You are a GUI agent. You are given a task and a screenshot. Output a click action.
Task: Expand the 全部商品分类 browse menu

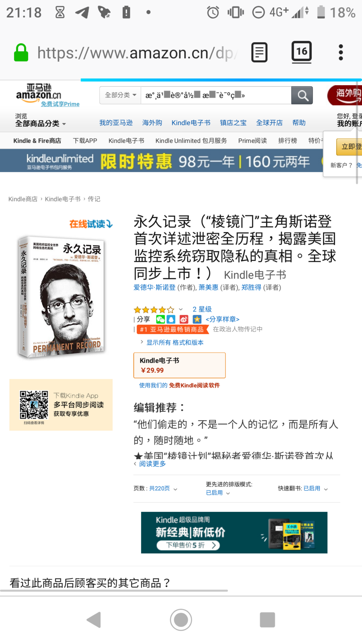coord(40,123)
